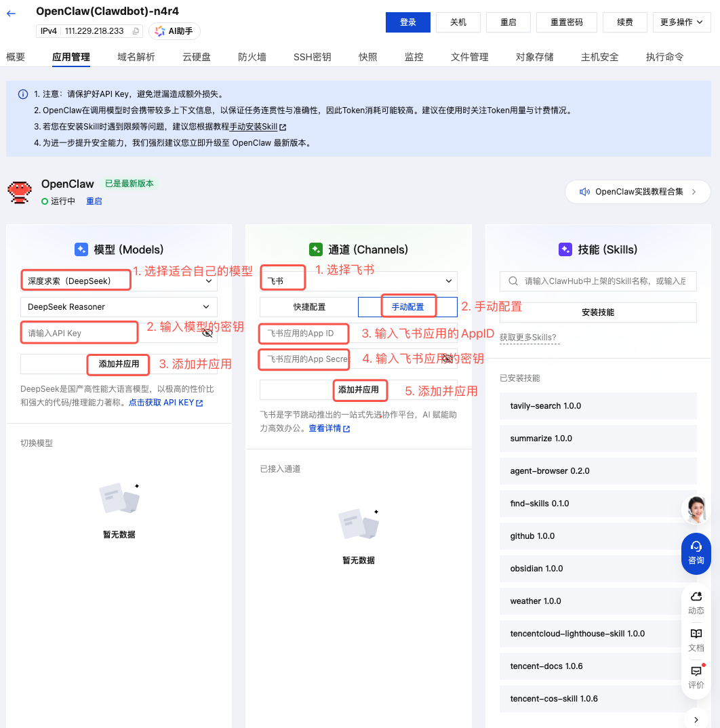The width and height of the screenshot is (720, 728).
Task: Click the 评价 feedback icon
Action: tap(696, 676)
